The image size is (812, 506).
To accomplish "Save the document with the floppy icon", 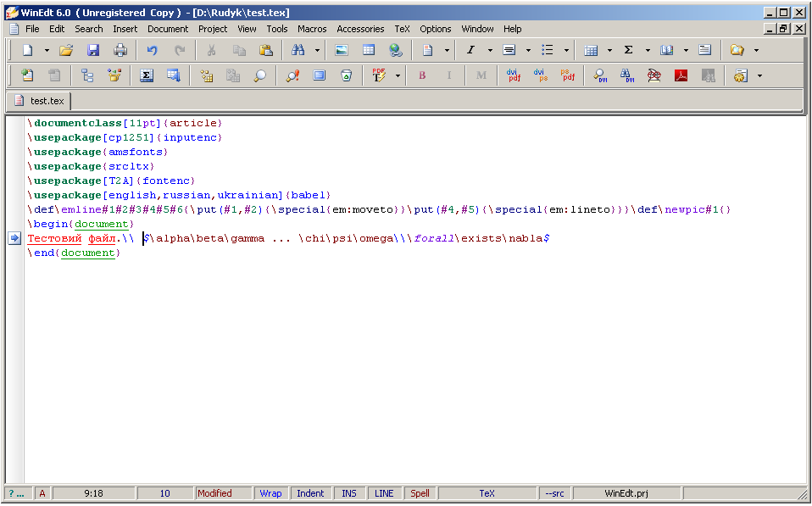I will point(93,50).
